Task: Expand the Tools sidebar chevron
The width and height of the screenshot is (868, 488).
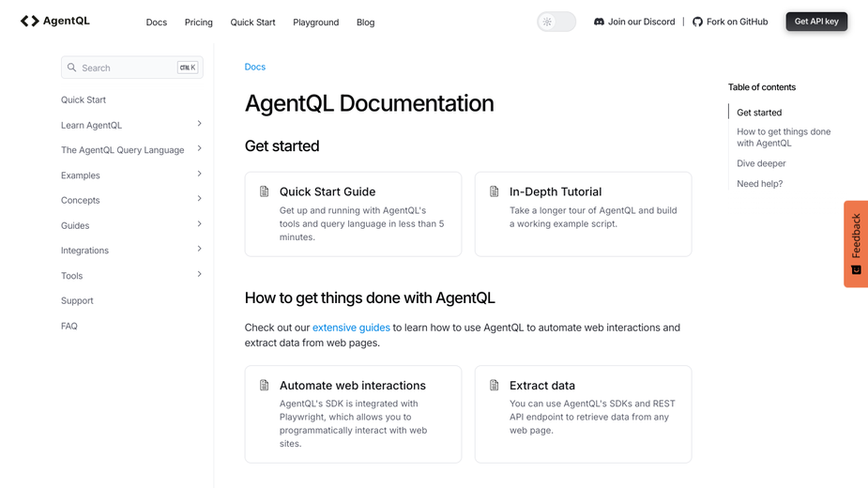Action: [x=199, y=274]
